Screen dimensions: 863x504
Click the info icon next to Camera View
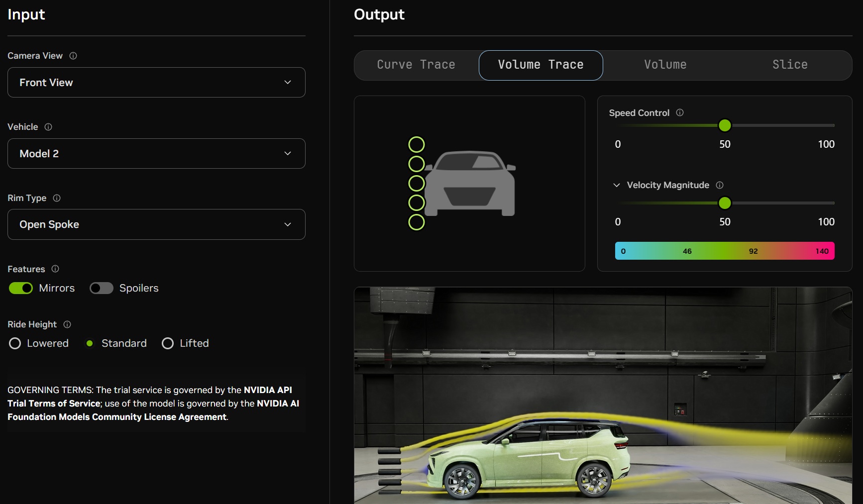(x=73, y=56)
